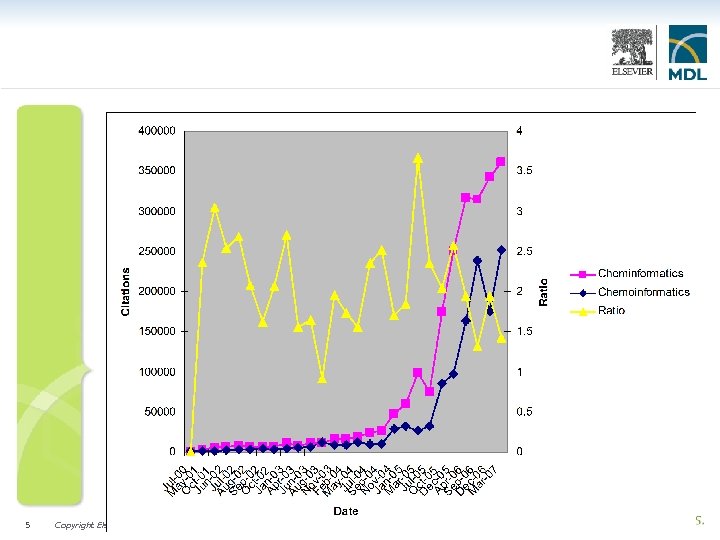Click the magenta Cheminformatics legend marker

click(582, 274)
